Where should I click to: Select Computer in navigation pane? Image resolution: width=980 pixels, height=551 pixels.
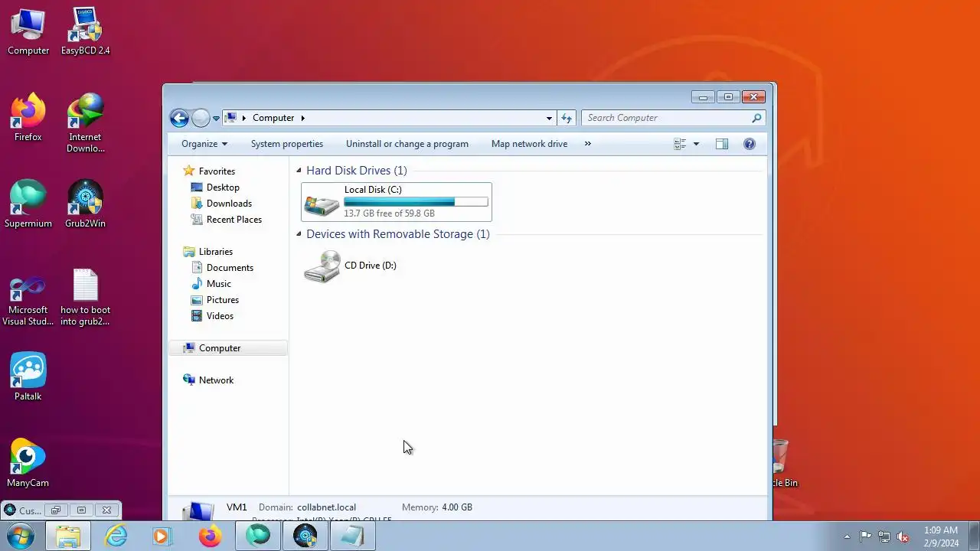point(227,348)
